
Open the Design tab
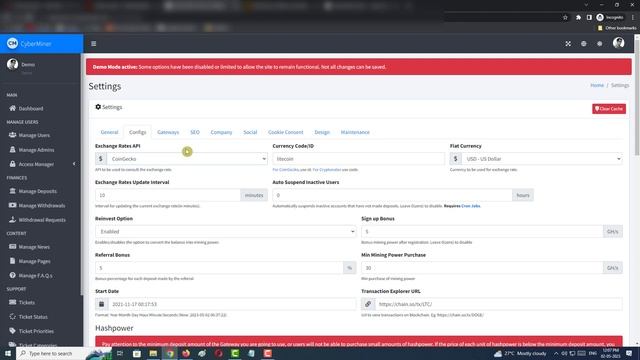point(322,132)
